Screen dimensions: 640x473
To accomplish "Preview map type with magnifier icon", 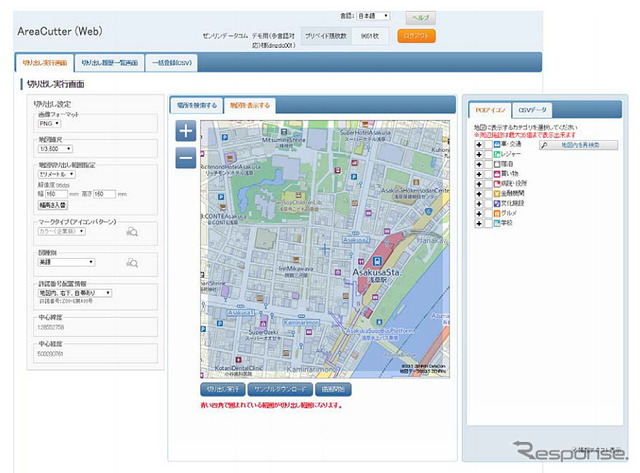I will (132, 263).
